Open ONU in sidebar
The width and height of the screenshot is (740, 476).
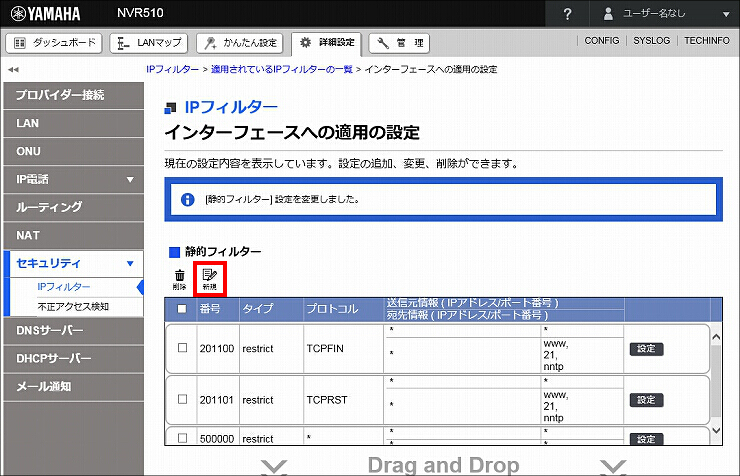click(x=74, y=151)
